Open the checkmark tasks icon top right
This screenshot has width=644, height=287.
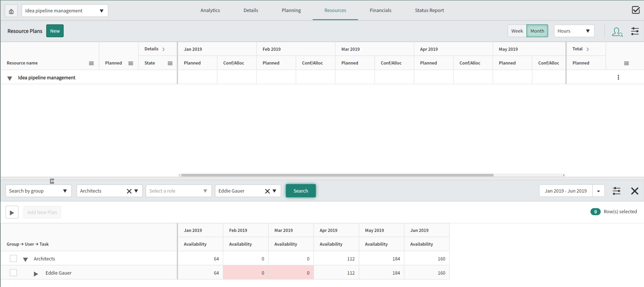pyautogui.click(x=636, y=10)
